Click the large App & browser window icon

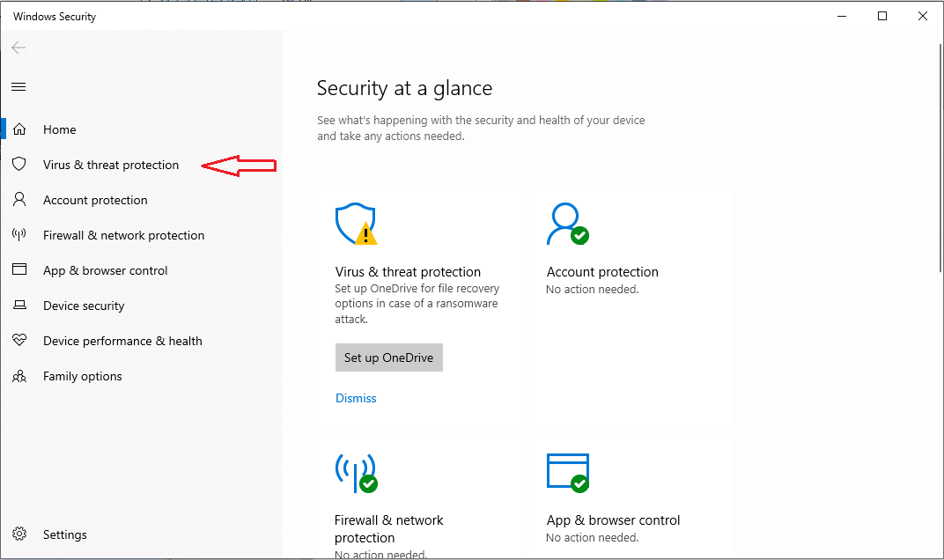coord(568,474)
